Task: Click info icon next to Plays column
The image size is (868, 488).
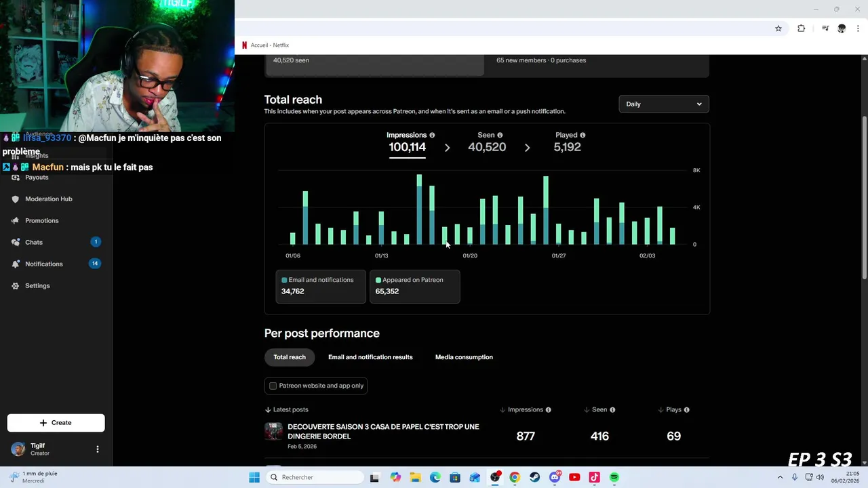Action: (687, 410)
